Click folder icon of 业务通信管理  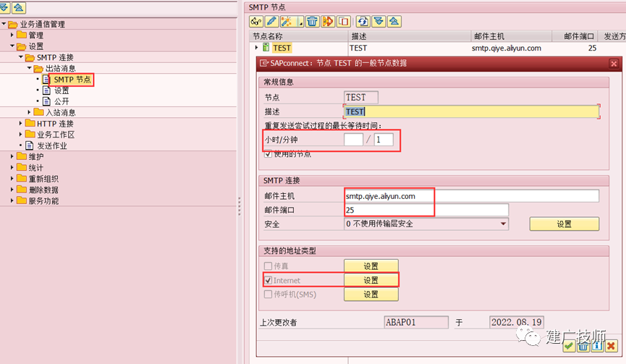tap(13, 25)
